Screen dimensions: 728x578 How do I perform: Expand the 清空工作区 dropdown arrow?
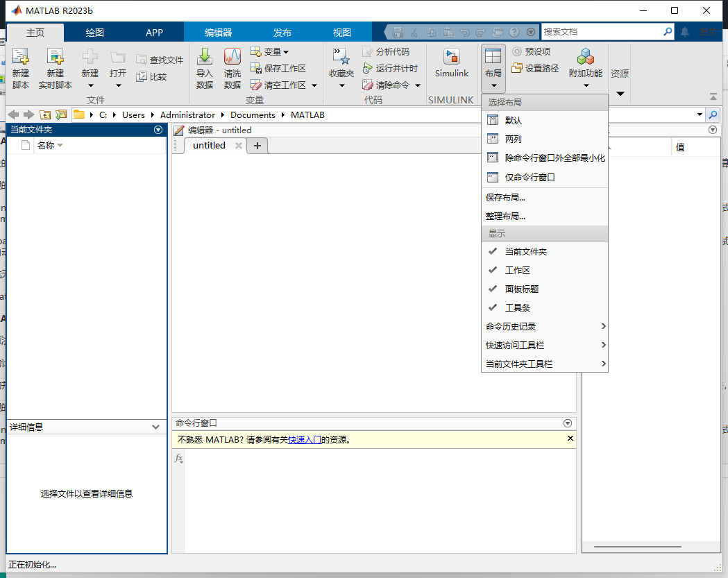coord(314,85)
